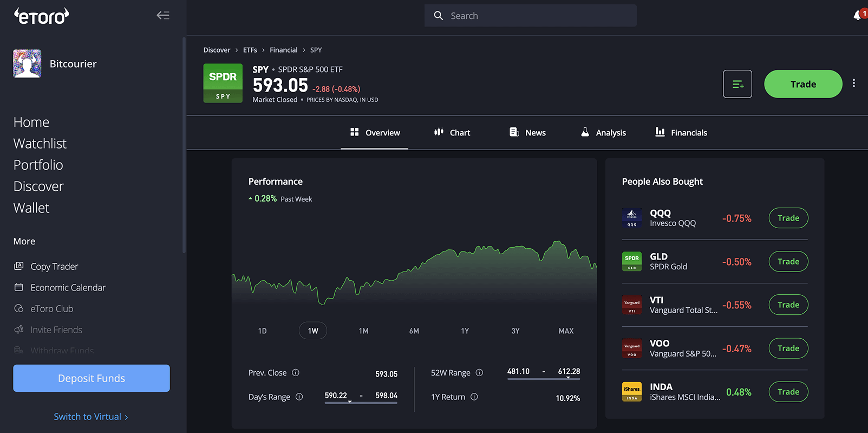Collapse the sidebar with arrow icon
The image size is (868, 433).
point(163,15)
